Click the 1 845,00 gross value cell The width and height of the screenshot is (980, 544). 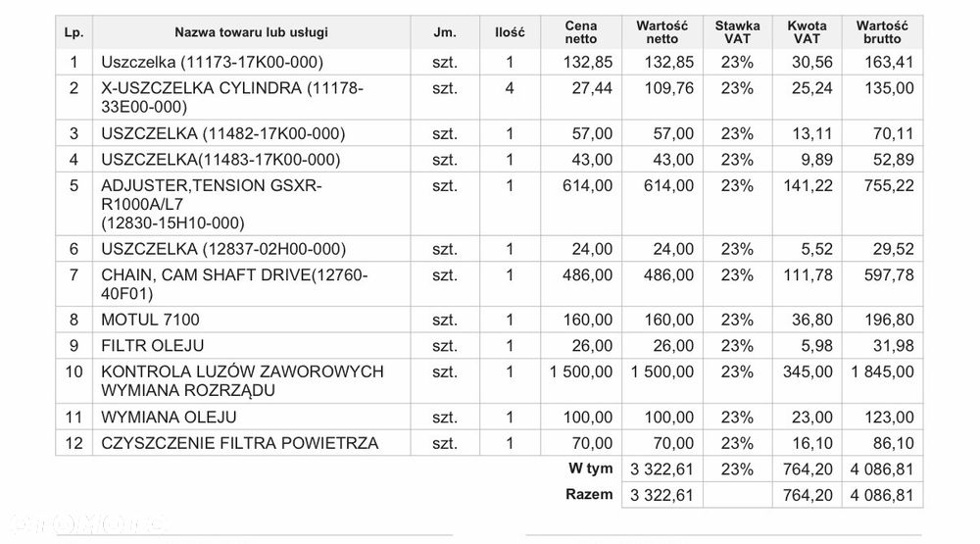883,372
